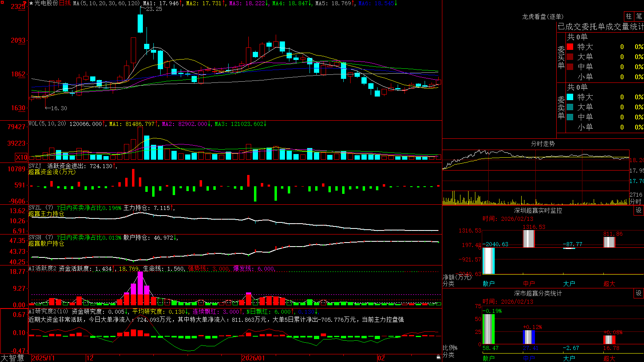Select 超大 in 深圳超赢实时监控 chart
The image size is (644, 362).
609,284
